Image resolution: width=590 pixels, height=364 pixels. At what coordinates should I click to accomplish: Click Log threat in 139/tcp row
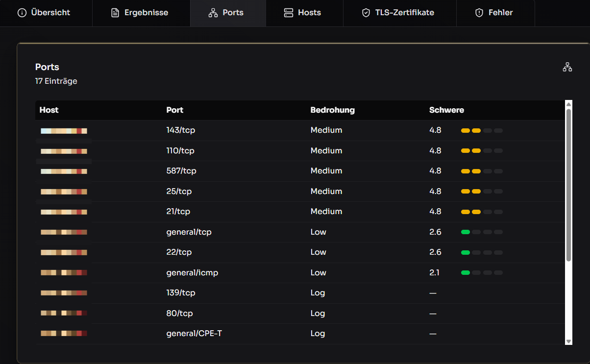[318, 292]
